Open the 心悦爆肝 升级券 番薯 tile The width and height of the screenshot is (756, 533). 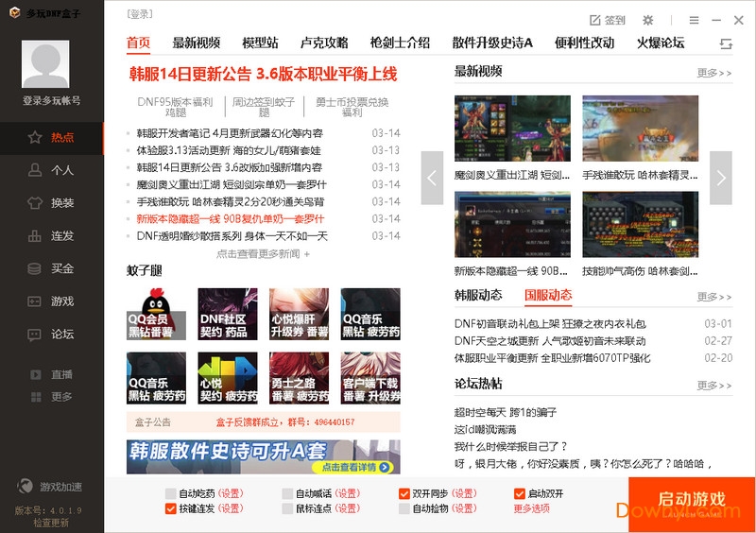click(x=299, y=314)
